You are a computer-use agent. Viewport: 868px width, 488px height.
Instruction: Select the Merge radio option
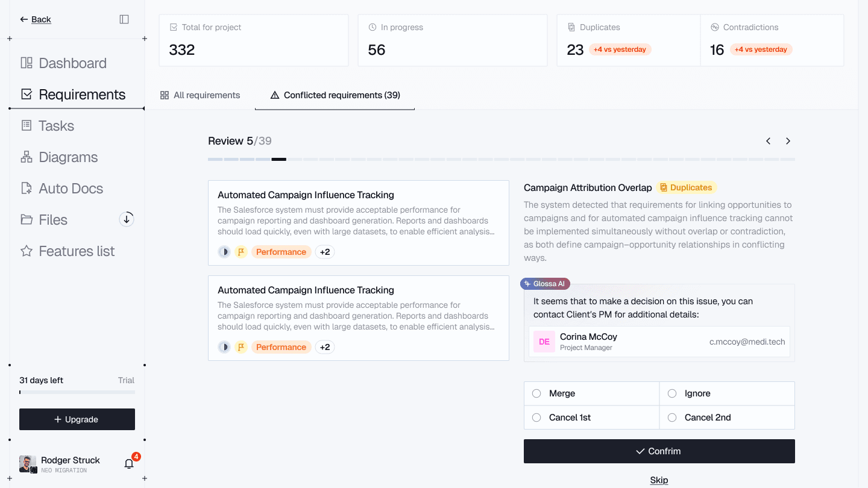point(536,393)
